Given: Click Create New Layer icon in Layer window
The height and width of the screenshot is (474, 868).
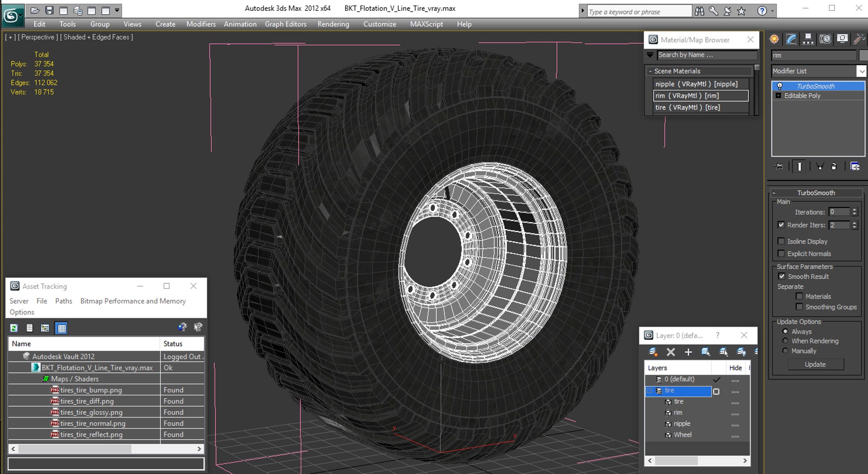Looking at the screenshot, I should [x=653, y=352].
